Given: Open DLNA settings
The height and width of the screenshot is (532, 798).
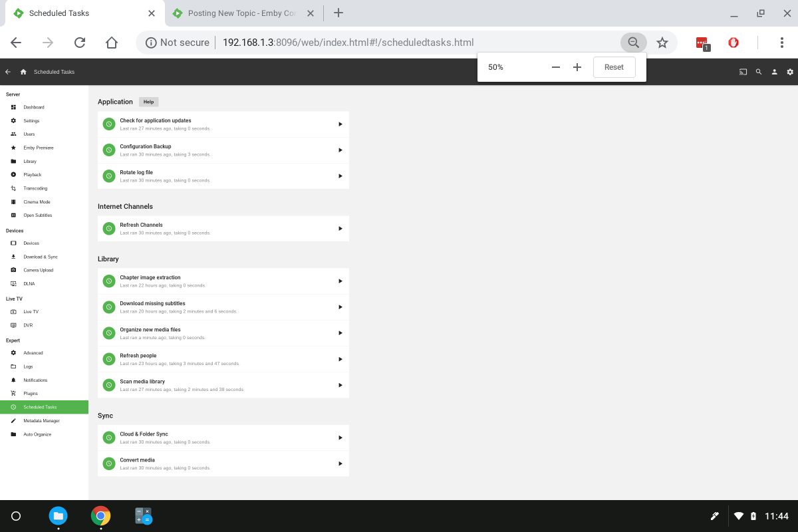Looking at the screenshot, I should [44, 283].
